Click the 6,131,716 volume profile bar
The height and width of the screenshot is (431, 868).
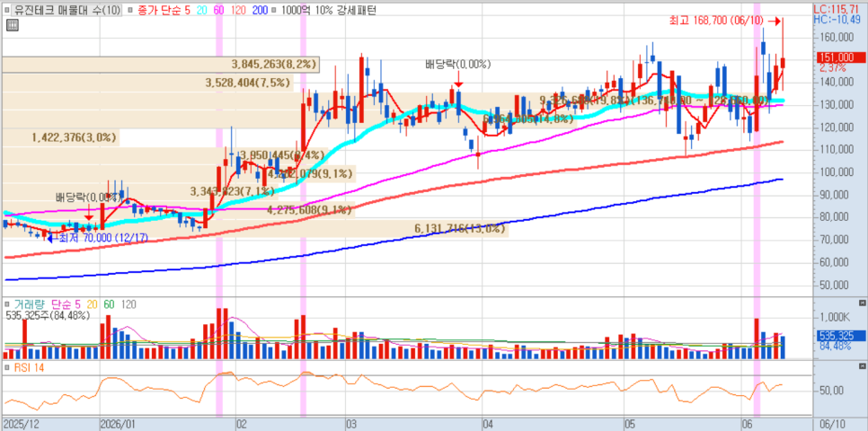coord(254,228)
